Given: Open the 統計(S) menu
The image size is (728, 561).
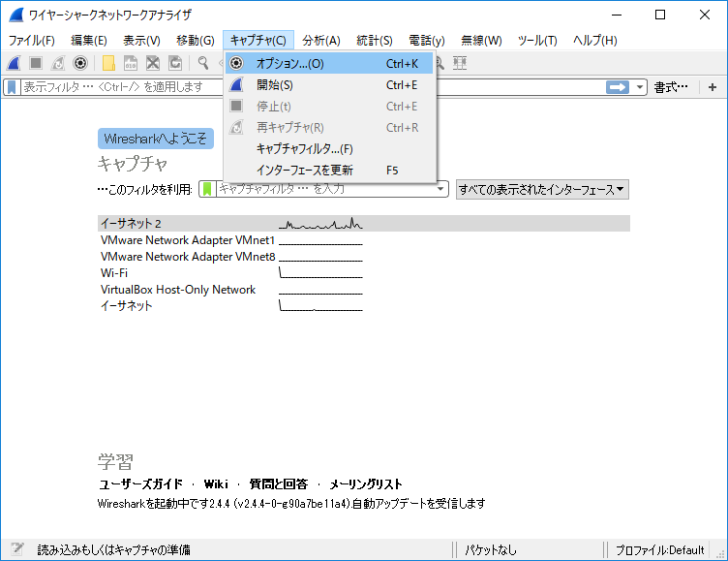Looking at the screenshot, I should click(x=375, y=41).
